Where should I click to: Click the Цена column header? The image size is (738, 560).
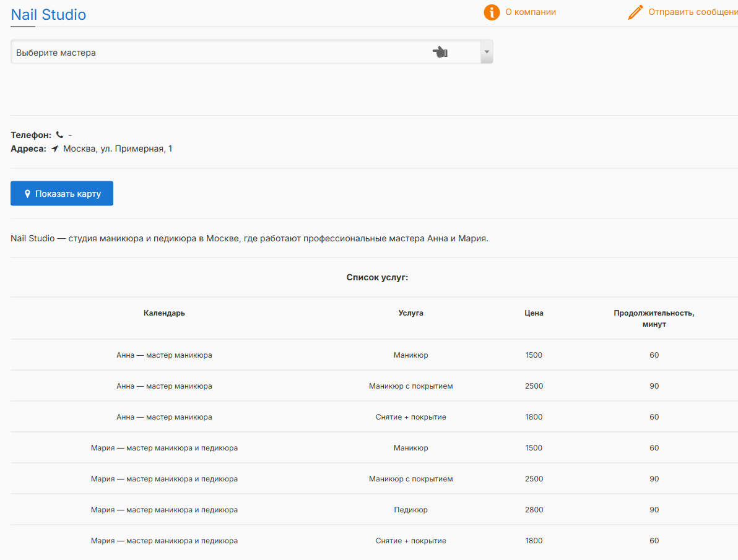coord(534,313)
